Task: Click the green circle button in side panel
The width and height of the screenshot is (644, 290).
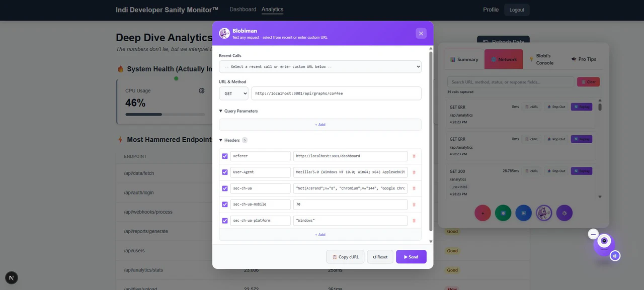Action: coord(503,213)
